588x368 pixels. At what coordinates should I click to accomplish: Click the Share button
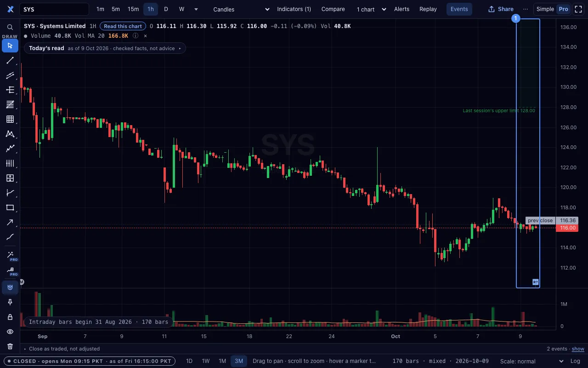501,9
